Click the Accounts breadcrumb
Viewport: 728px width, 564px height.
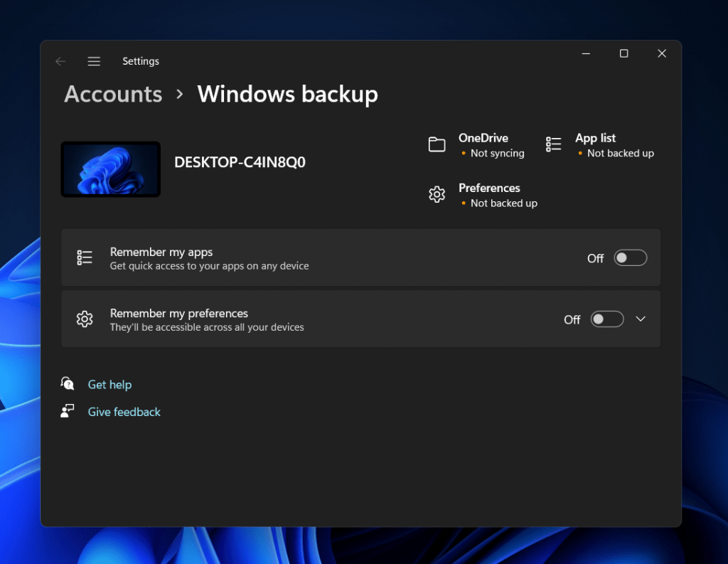tap(112, 94)
